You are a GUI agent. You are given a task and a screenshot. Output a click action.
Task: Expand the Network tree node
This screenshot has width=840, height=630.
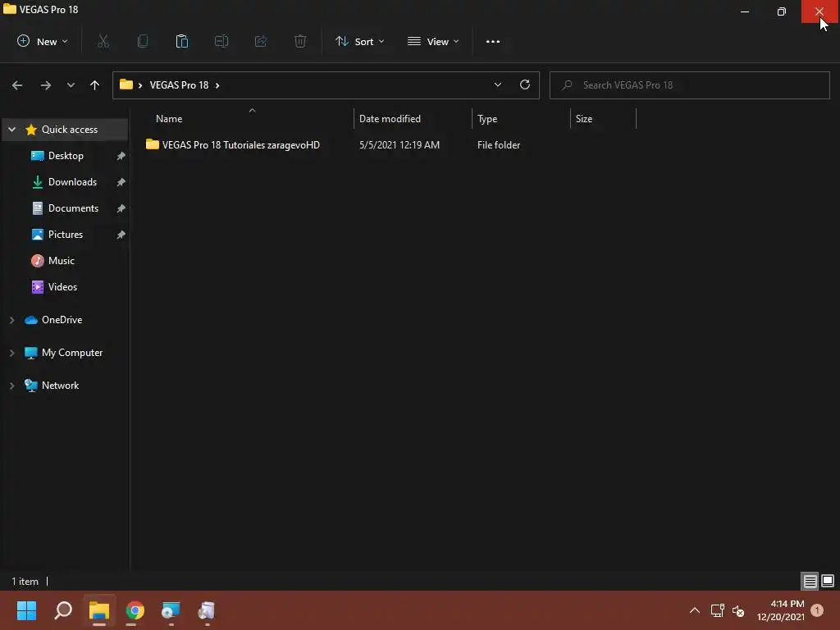[x=11, y=386]
